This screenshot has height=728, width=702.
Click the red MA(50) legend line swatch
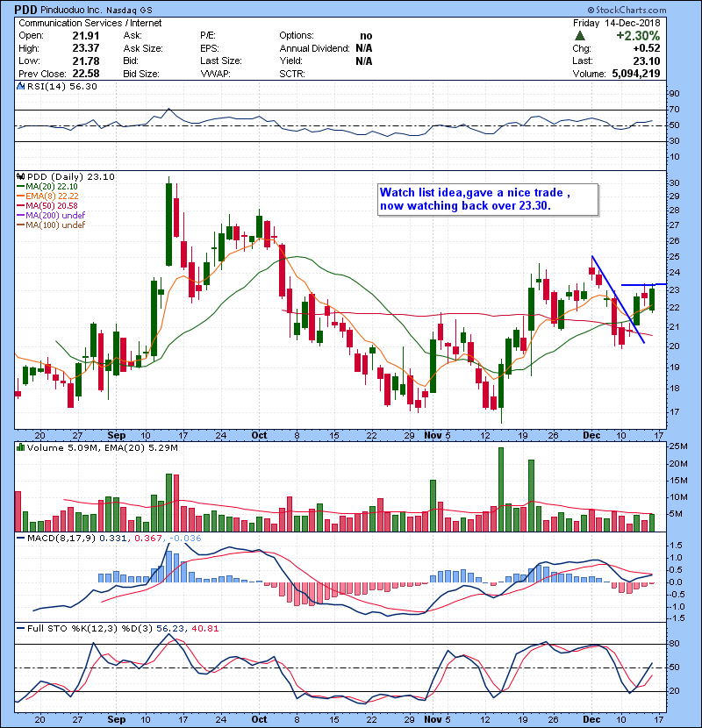[20, 206]
